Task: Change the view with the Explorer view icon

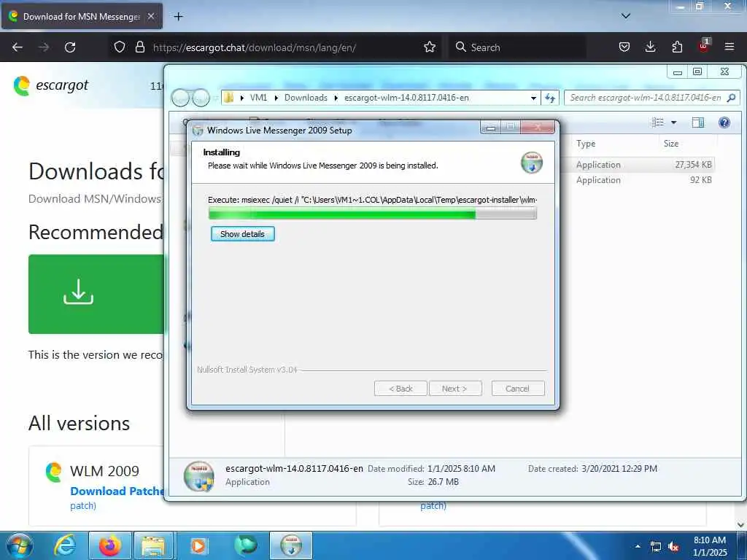Action: point(658,122)
